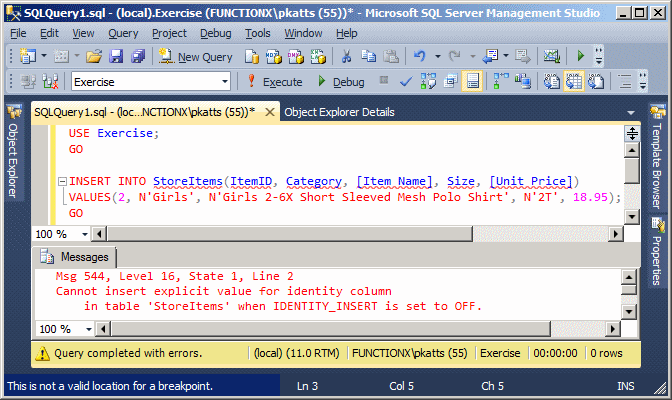Toggle Results to File mode
The width and height of the screenshot is (672, 400).
596,81
